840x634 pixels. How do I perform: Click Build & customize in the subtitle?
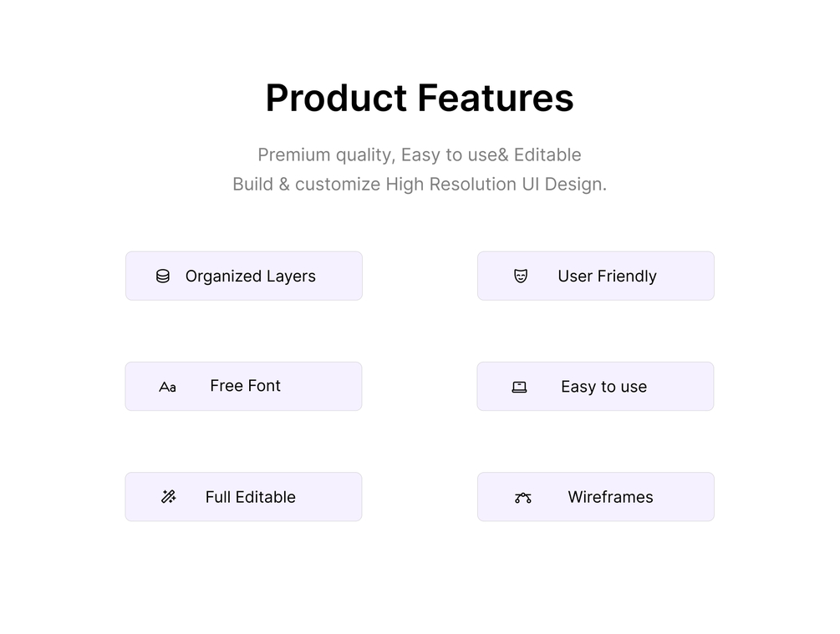pyautogui.click(x=306, y=185)
